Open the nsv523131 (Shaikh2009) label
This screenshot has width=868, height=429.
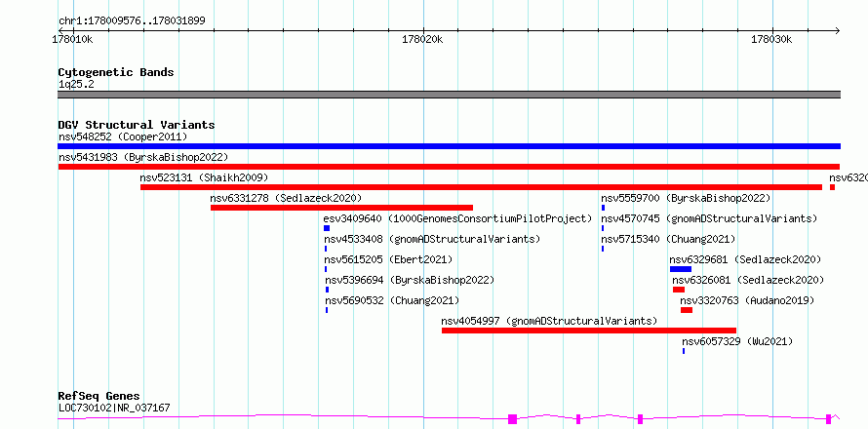(204, 177)
